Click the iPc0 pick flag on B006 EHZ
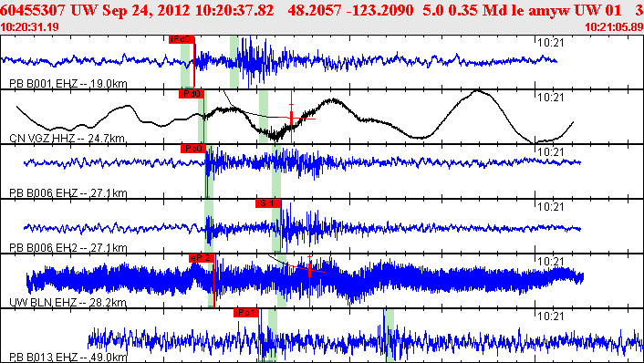This screenshot has width=644, height=363. point(192,149)
